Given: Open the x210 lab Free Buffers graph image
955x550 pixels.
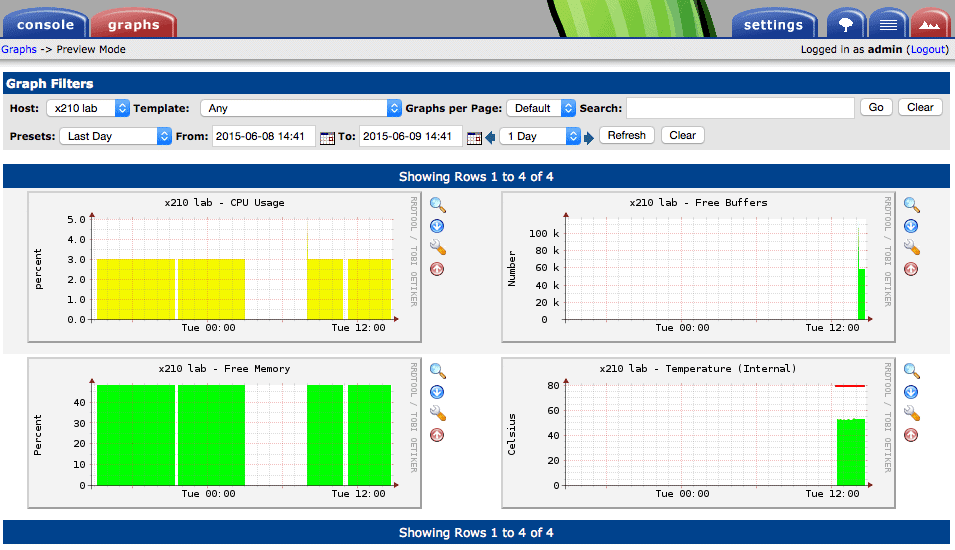Looking at the screenshot, I should point(699,267).
